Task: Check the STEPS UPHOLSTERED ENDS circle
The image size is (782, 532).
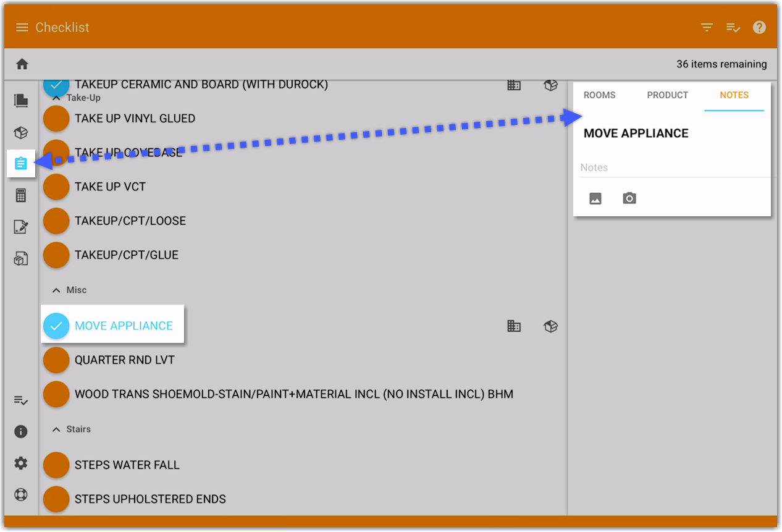Action: [56, 499]
